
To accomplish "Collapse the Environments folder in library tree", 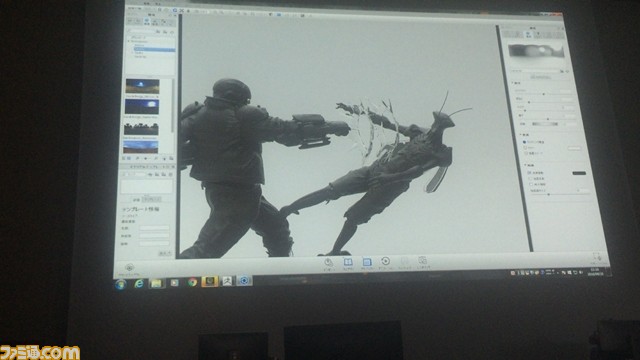I will [x=129, y=41].
